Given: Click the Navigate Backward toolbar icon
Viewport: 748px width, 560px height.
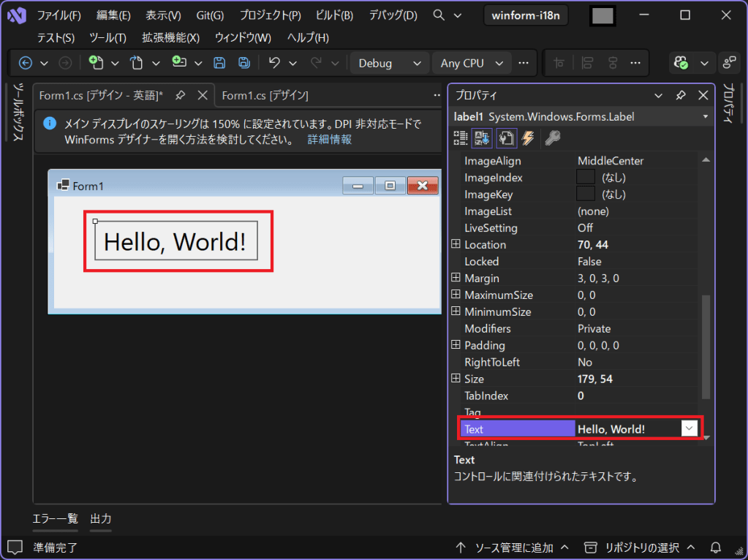Looking at the screenshot, I should 26,64.
